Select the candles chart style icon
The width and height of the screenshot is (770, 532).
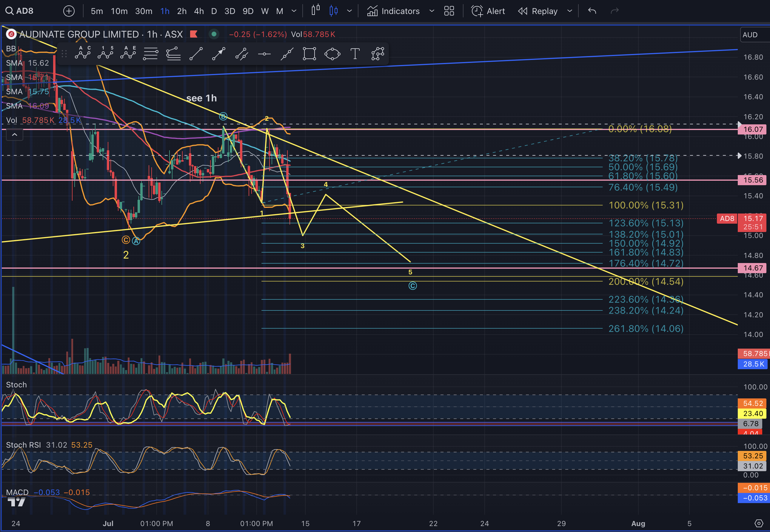click(333, 11)
